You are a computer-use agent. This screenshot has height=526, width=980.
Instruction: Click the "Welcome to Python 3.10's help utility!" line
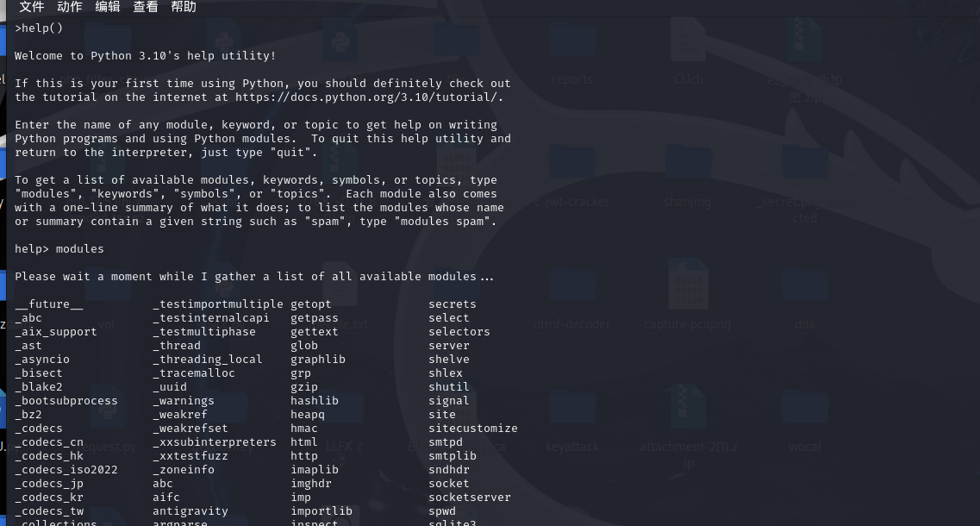pyautogui.click(x=145, y=56)
